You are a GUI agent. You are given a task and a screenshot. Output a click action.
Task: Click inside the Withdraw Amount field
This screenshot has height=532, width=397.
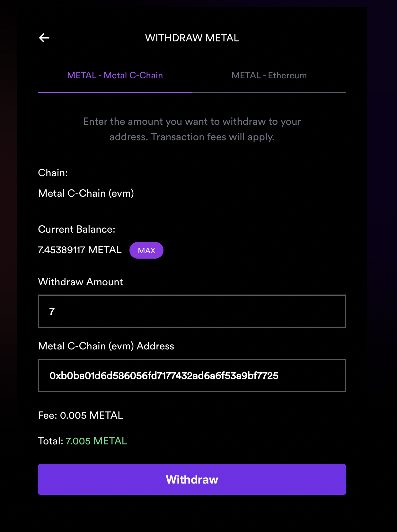[192, 311]
